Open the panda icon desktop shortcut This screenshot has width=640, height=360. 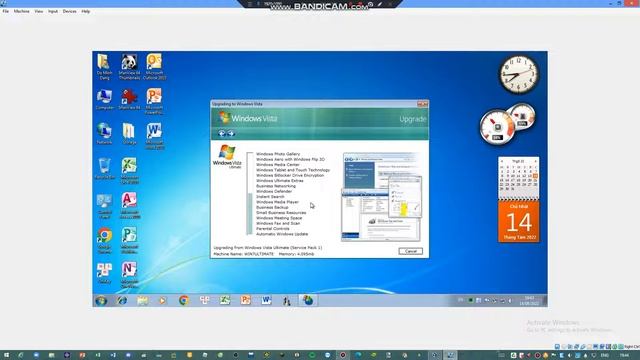pyautogui.click(x=129, y=66)
